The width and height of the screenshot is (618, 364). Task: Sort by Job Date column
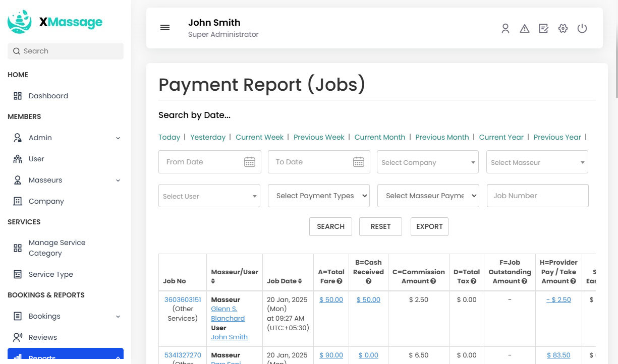[300, 281]
